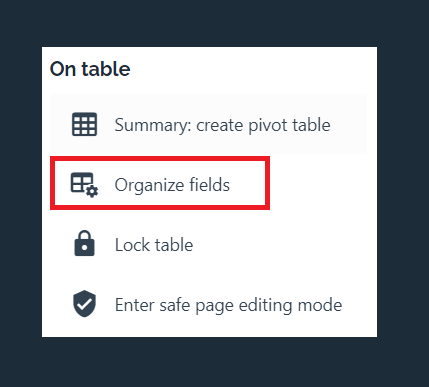The height and width of the screenshot is (387, 429).
Task: Click the "safe page editing mode" text
Action: pyautogui.click(x=251, y=305)
